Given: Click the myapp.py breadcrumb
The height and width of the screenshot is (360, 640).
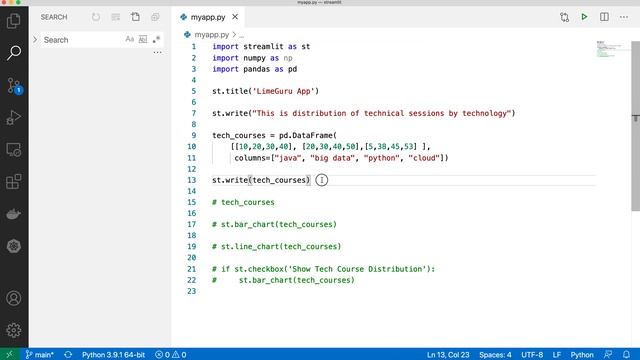Looking at the screenshot, I should tap(211, 35).
